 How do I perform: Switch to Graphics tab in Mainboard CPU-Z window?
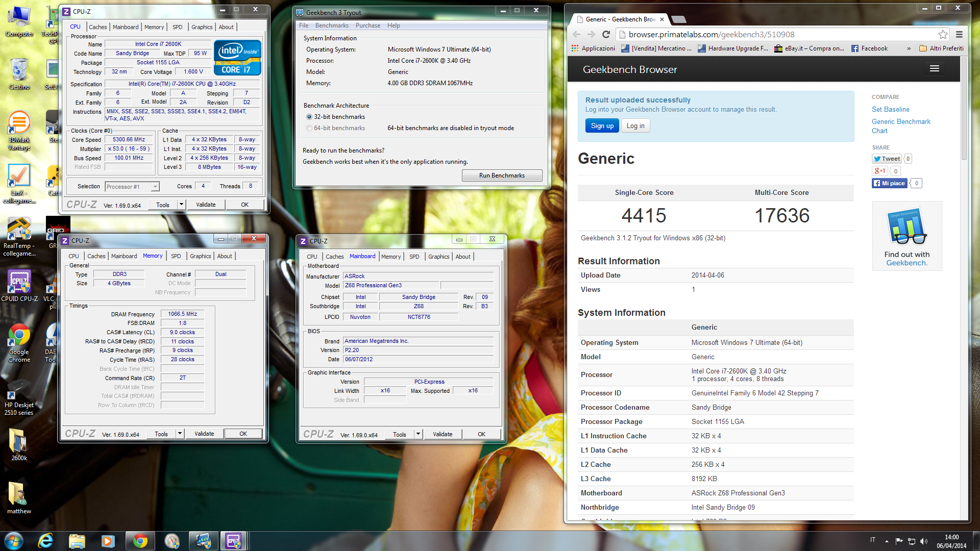(439, 257)
